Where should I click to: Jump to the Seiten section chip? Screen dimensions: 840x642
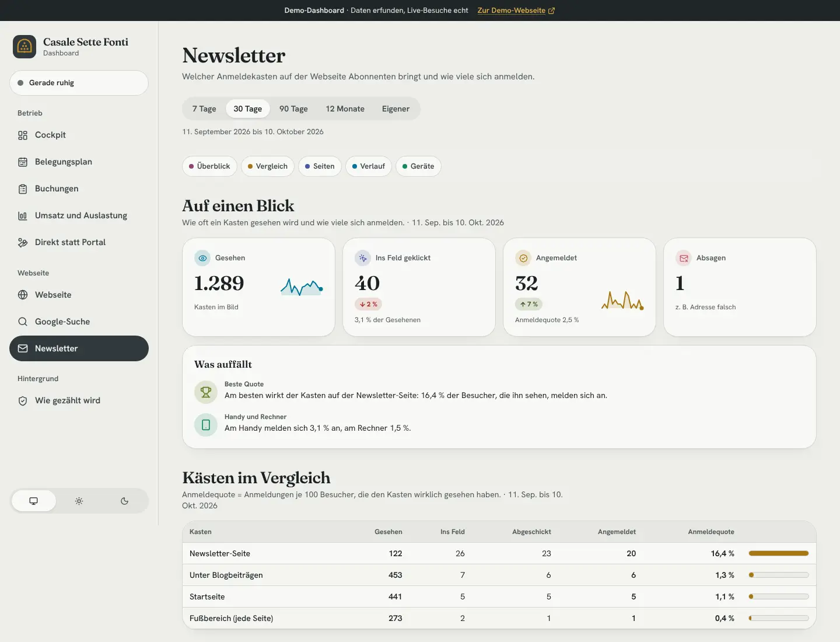[320, 166]
